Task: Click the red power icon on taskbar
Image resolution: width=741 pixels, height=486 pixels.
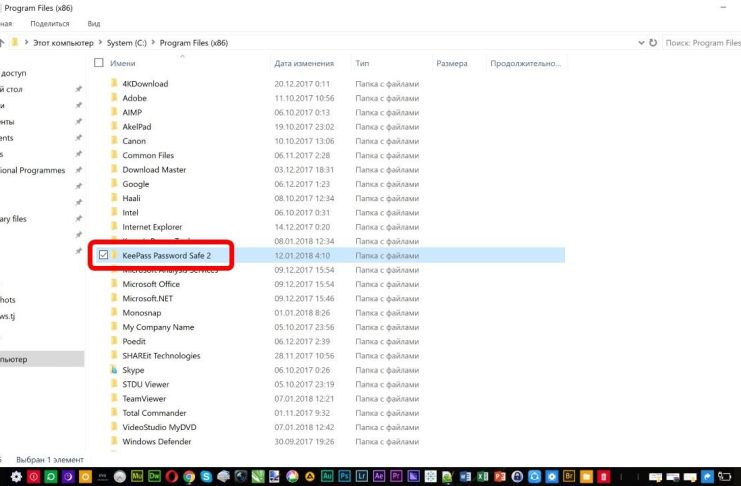Action: click(x=34, y=477)
